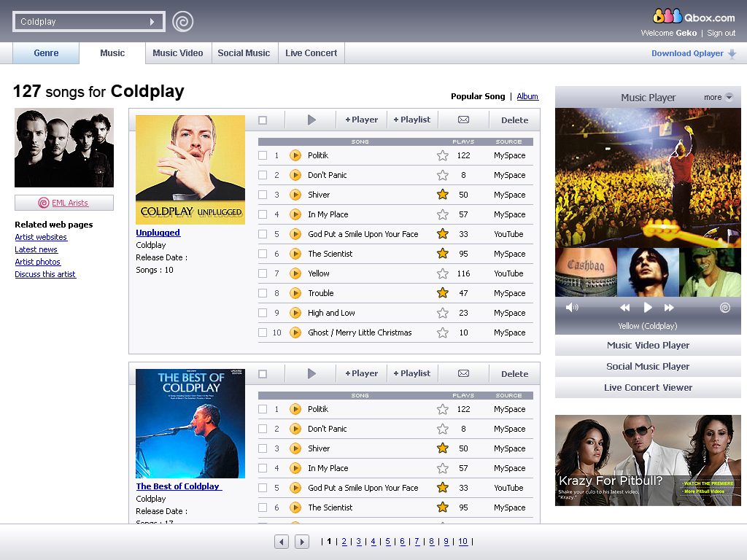Expand the Music Video Player panel
The image size is (747, 560).
tap(648, 345)
